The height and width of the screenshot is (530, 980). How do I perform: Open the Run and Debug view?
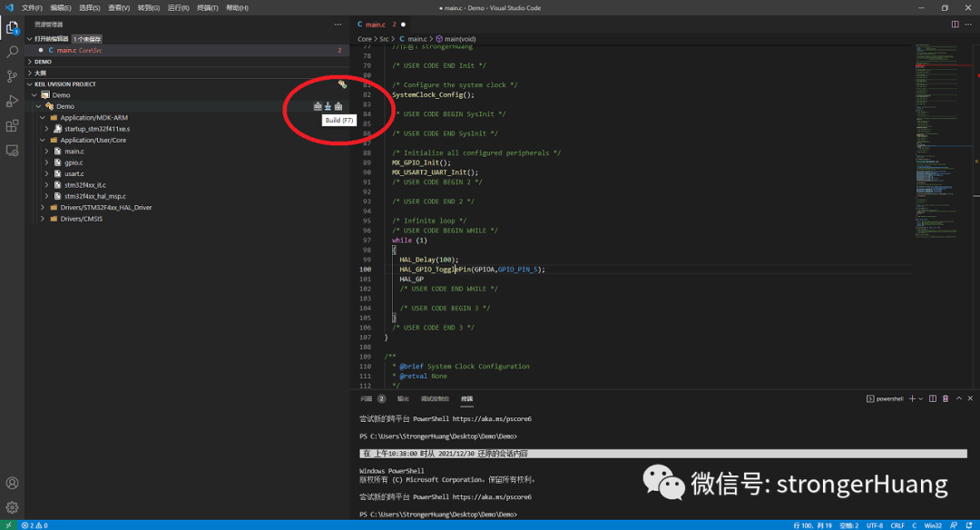point(13,102)
